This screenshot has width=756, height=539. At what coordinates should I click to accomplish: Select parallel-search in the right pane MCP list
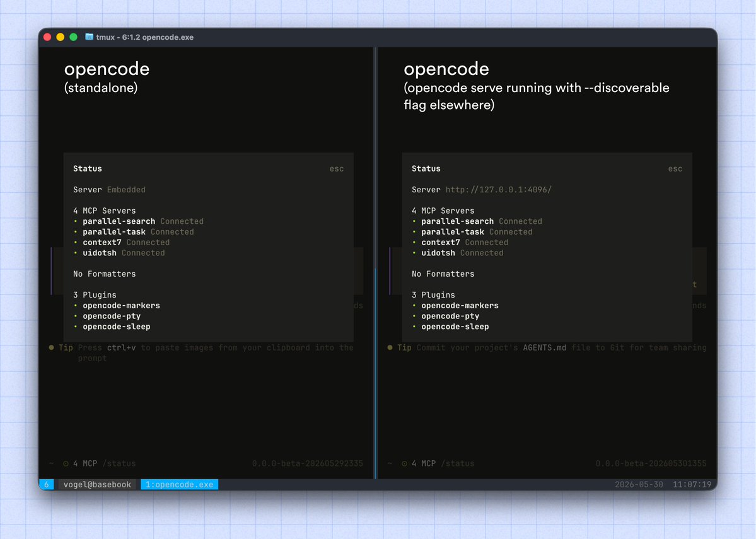pos(457,221)
